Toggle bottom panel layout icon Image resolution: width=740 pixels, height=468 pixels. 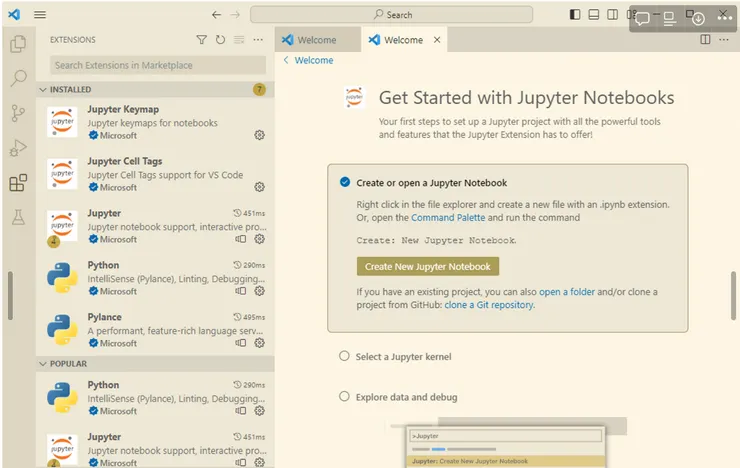tap(594, 15)
